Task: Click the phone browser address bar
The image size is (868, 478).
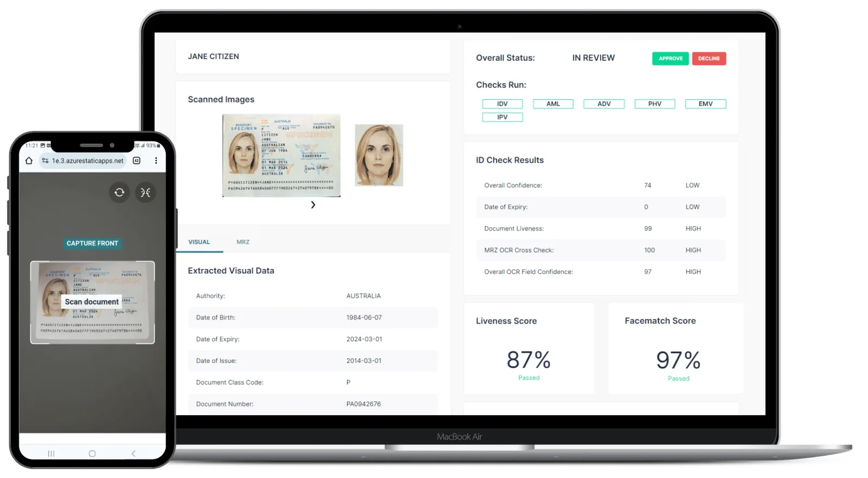Action: coord(83,161)
